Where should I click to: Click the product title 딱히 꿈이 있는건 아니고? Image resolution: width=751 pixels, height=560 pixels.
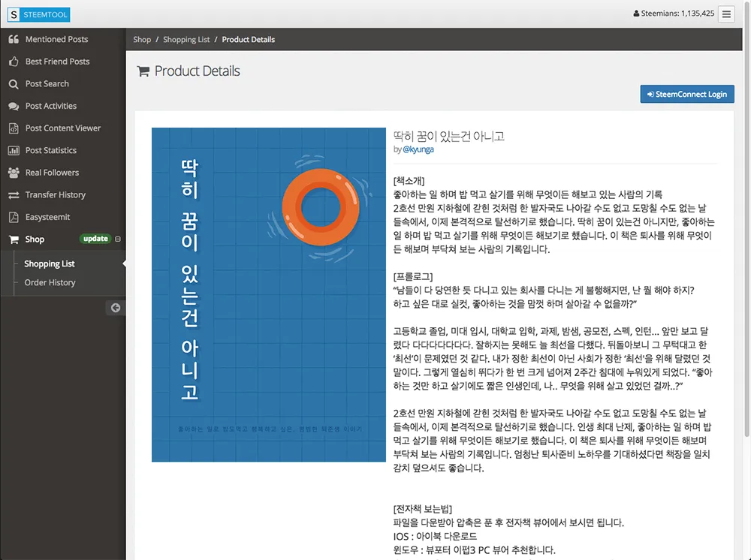tap(449, 137)
